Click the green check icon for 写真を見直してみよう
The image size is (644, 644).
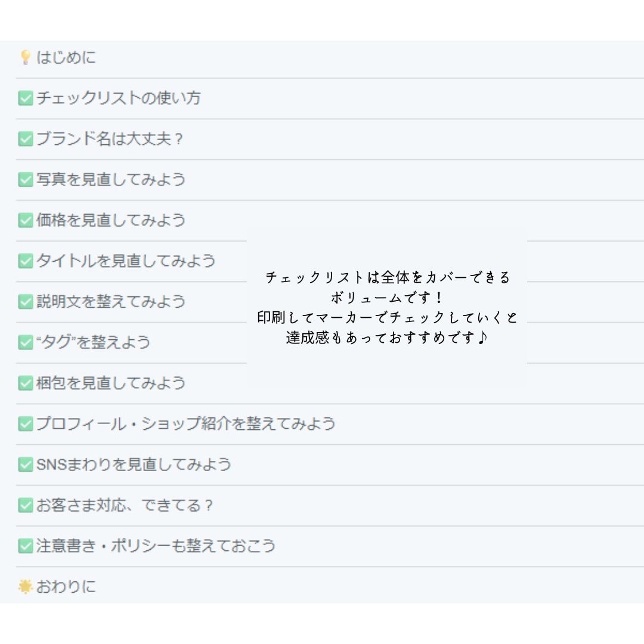26,179
